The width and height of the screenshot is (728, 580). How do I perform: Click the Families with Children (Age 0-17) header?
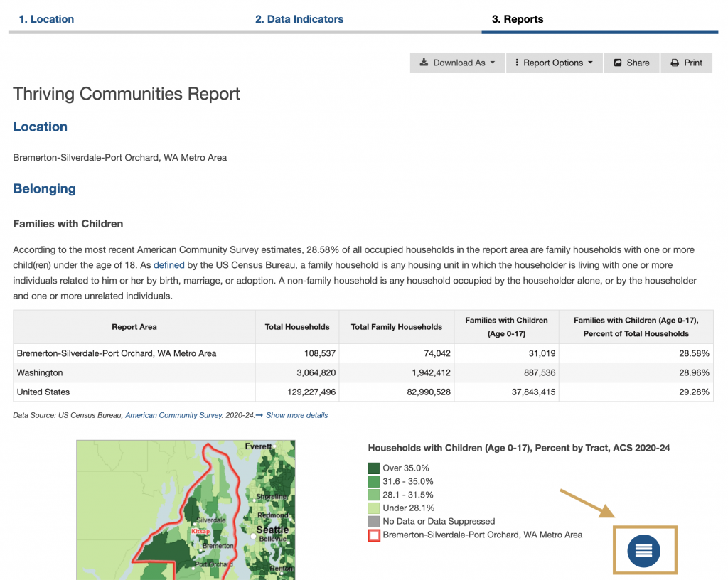click(506, 327)
